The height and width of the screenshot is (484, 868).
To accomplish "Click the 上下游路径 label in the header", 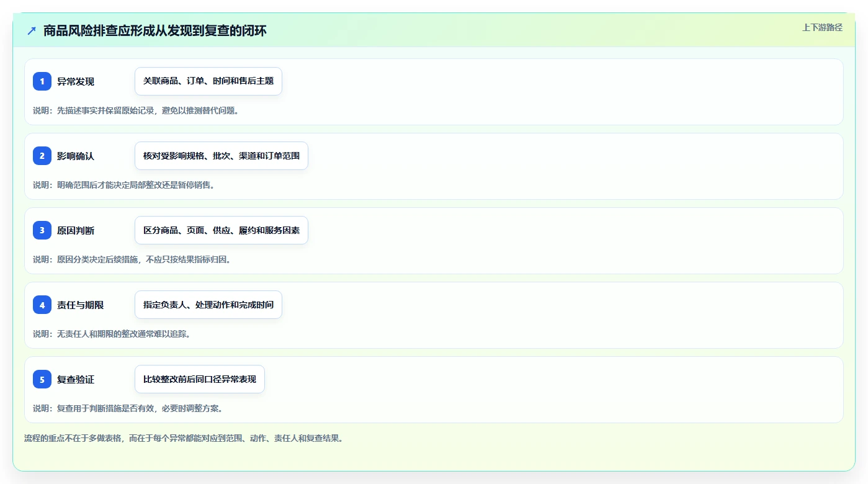I will (x=822, y=27).
